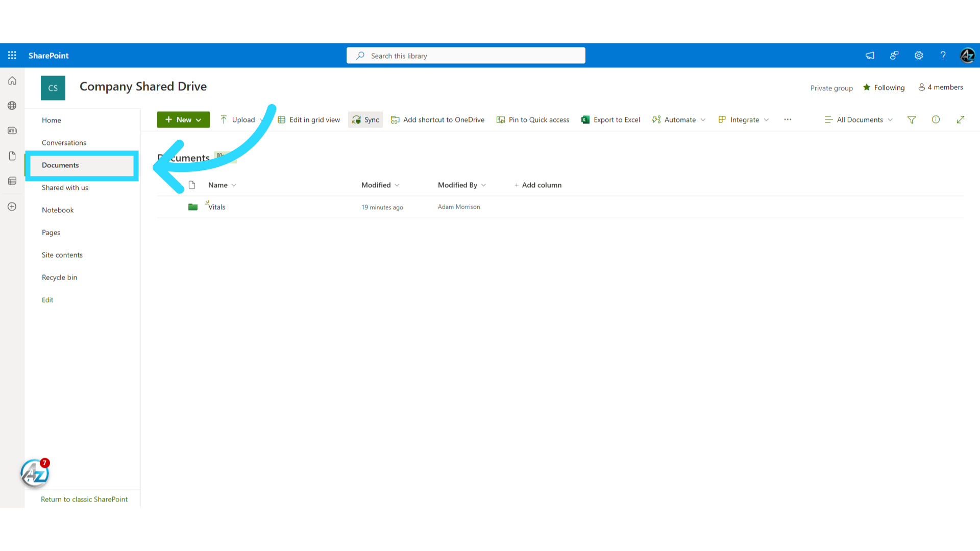Click Export to Excel
Image resolution: width=980 pixels, height=551 pixels.
click(610, 120)
